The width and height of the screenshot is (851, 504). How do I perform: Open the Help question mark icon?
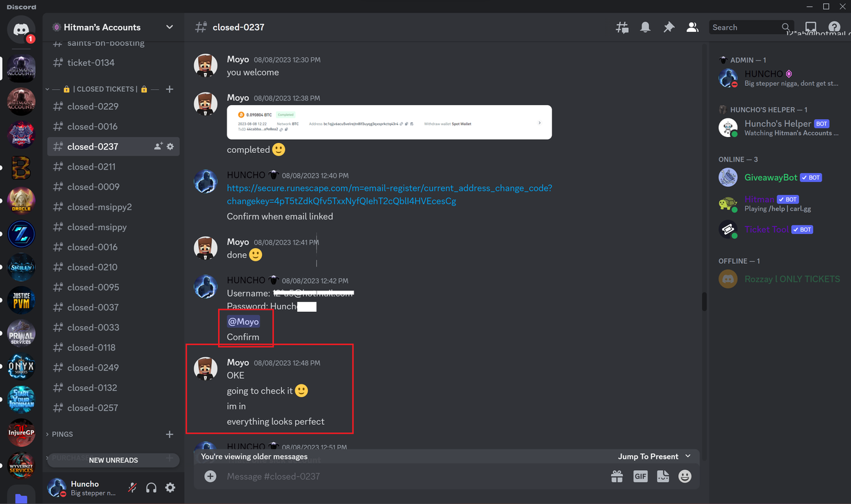[x=834, y=27]
